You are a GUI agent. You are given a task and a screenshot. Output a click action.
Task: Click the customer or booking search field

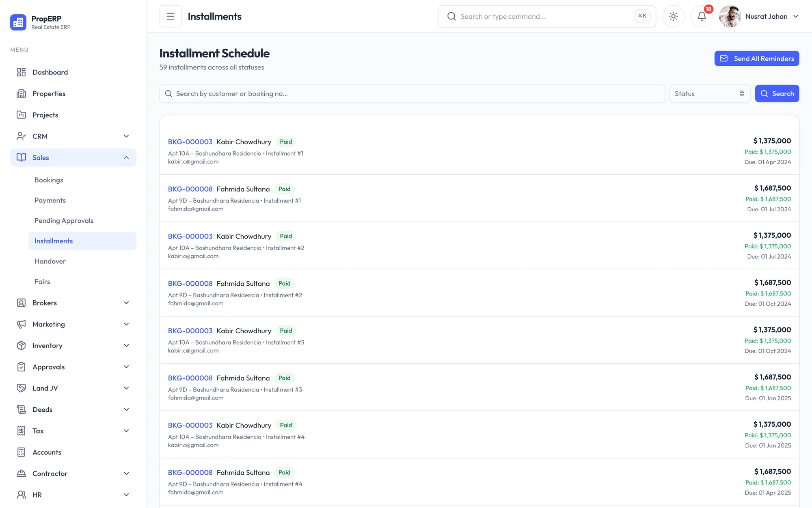(x=412, y=93)
